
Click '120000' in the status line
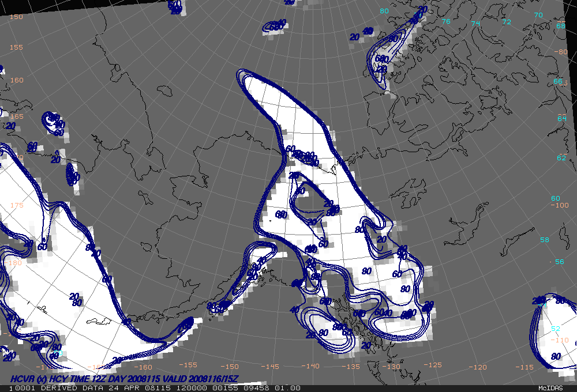click(x=192, y=388)
